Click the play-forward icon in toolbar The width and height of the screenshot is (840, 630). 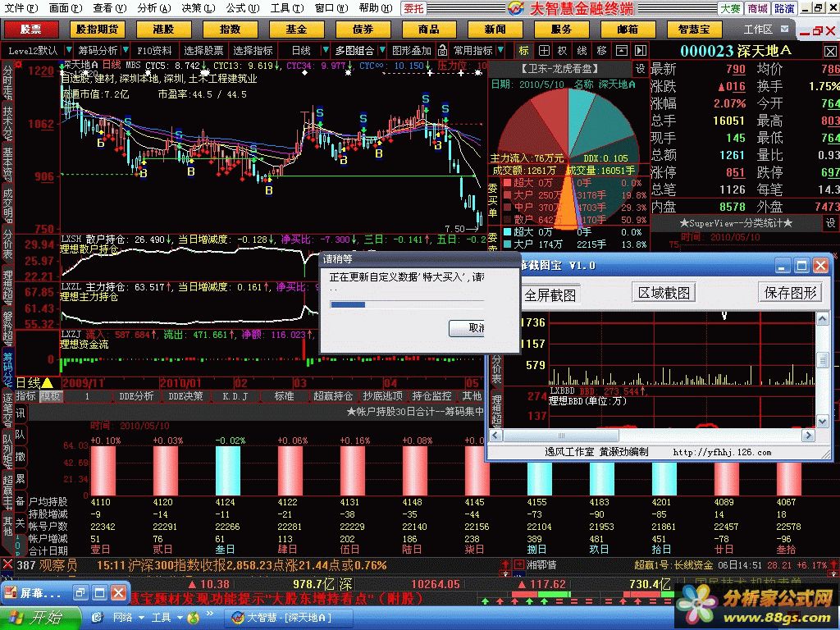pos(641,50)
